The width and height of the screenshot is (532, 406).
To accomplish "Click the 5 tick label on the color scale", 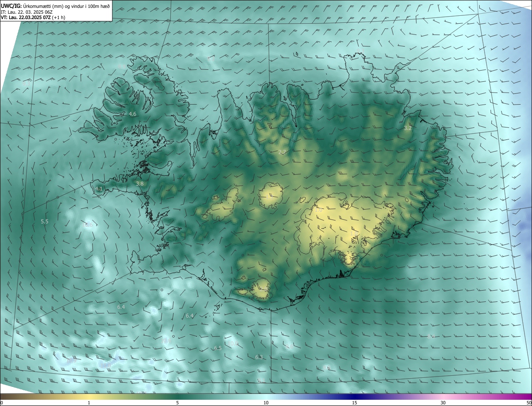I will tap(177, 403).
